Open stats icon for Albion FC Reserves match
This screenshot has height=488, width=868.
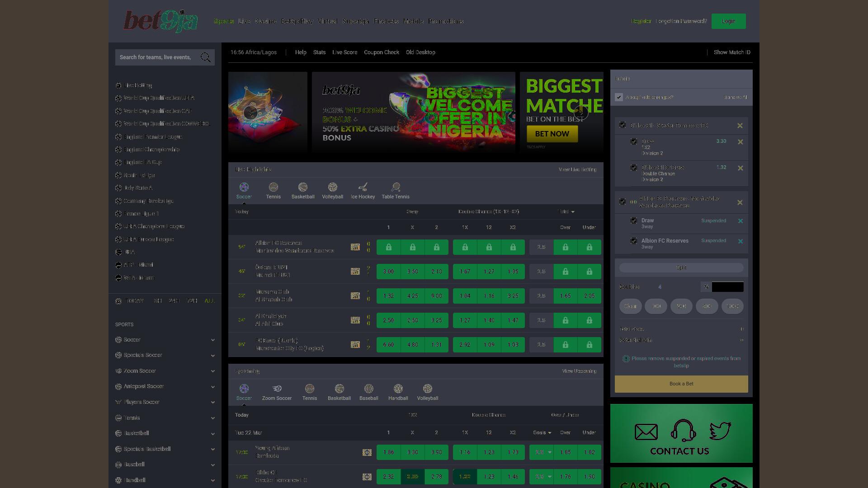tap(355, 247)
